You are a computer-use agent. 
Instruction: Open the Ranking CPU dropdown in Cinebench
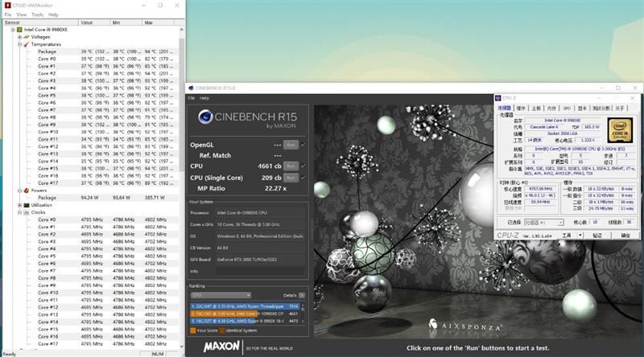tap(221, 295)
